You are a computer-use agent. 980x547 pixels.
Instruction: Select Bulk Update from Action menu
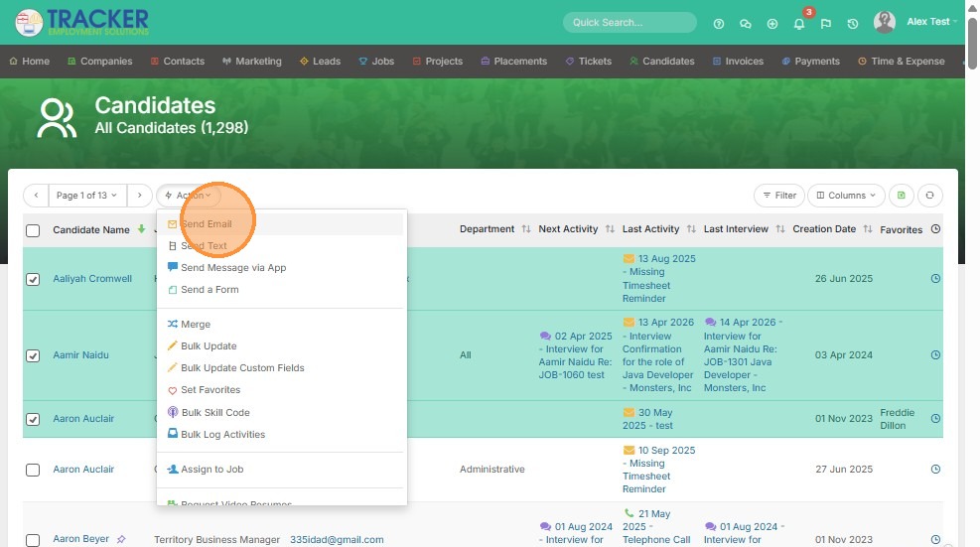point(209,345)
